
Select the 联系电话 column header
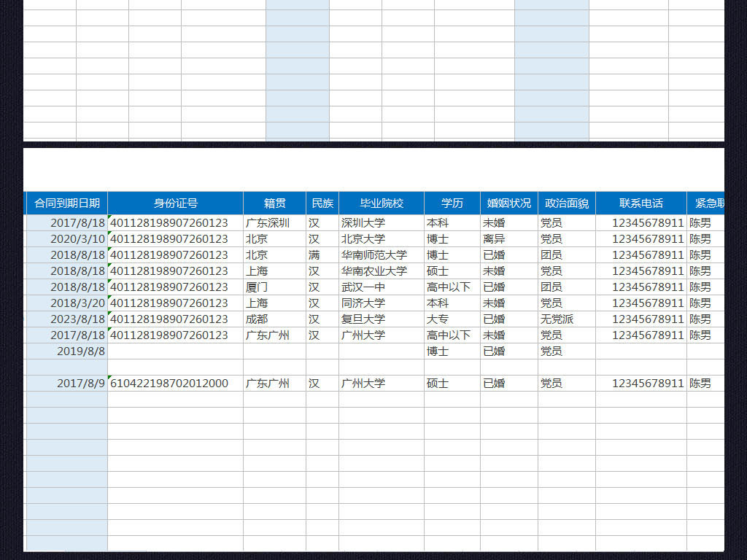tap(640, 203)
